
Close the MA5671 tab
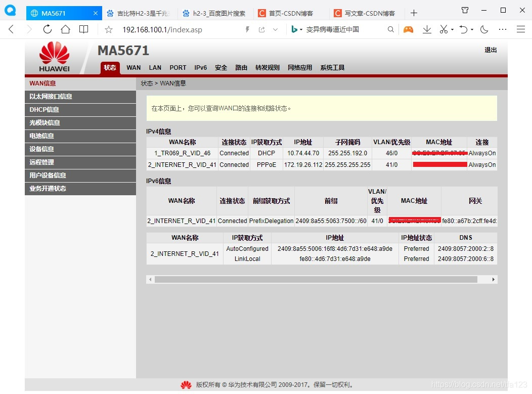click(96, 13)
